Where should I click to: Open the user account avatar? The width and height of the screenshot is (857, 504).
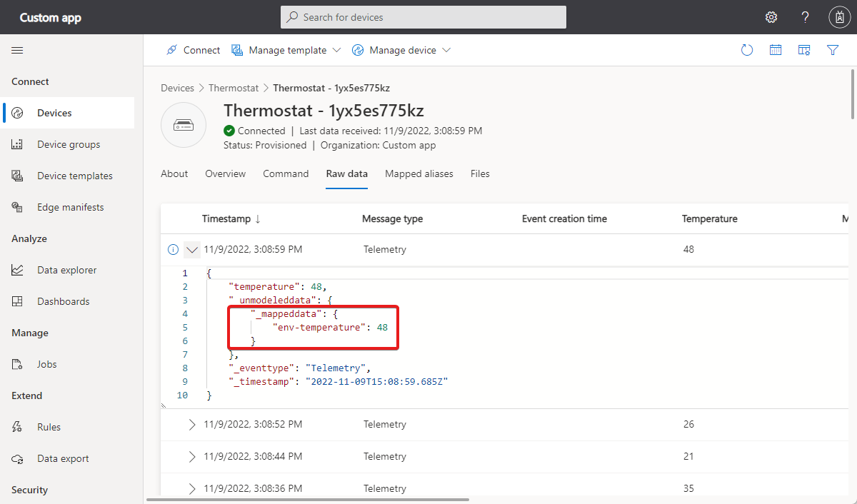(839, 17)
